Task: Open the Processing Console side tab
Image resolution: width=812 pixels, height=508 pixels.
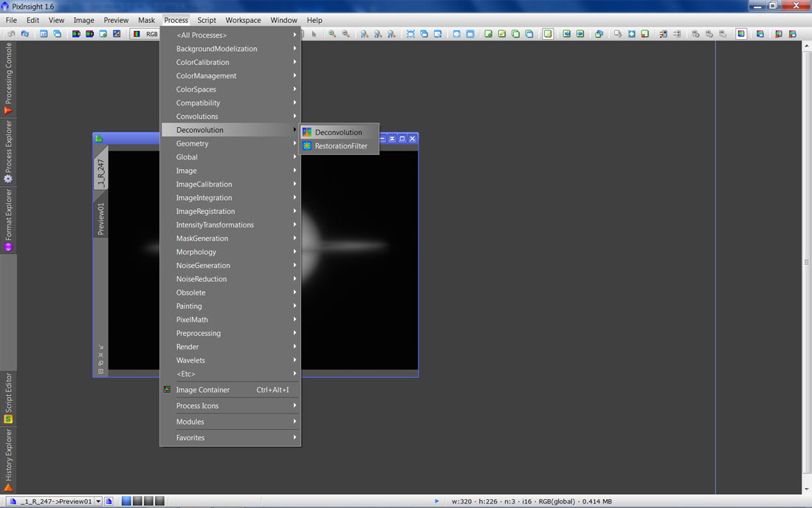Action: (8, 79)
